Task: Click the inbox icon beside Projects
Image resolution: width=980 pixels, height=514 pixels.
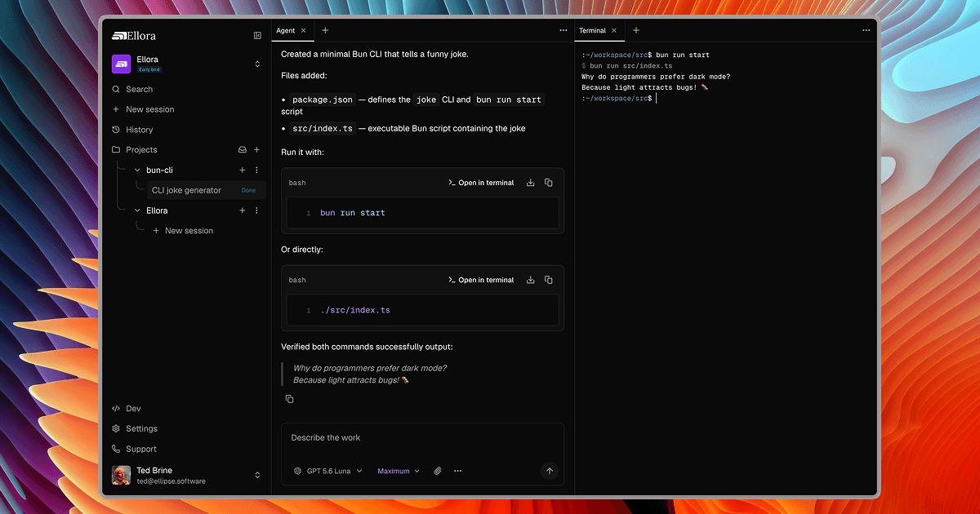Action: tap(243, 150)
